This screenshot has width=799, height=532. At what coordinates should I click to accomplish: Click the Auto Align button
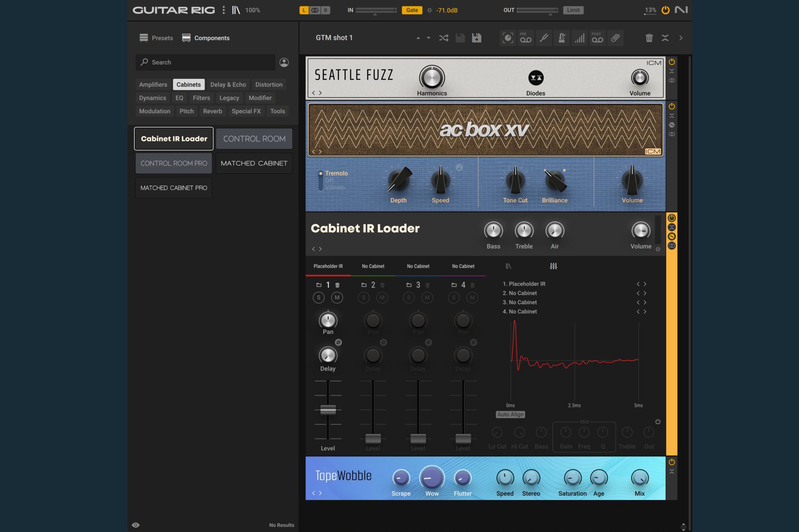(510, 414)
